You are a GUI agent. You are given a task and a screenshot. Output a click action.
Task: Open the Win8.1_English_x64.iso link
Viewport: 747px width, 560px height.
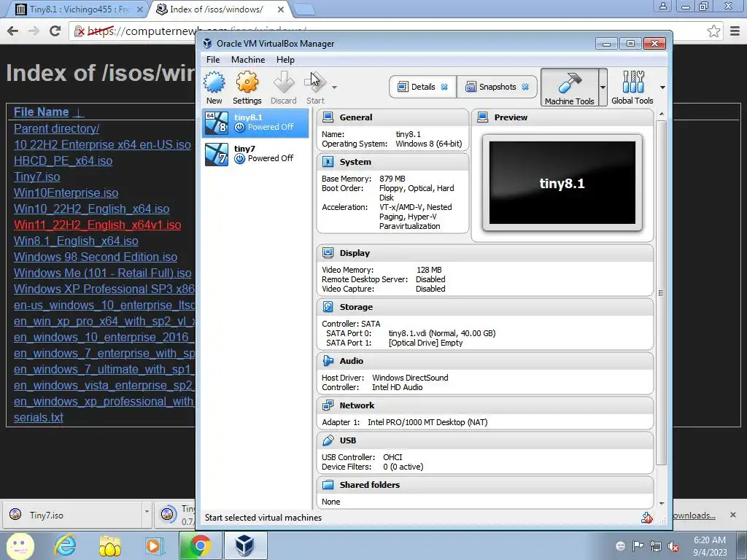[76, 241]
